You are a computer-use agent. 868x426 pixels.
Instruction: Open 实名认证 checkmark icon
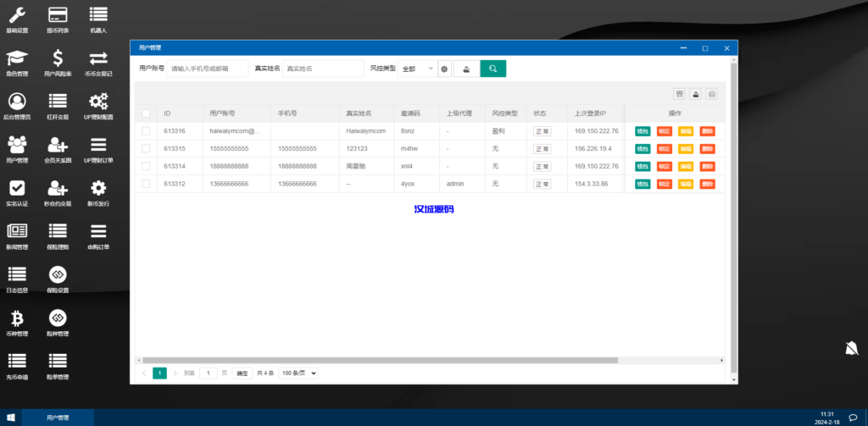click(x=17, y=188)
